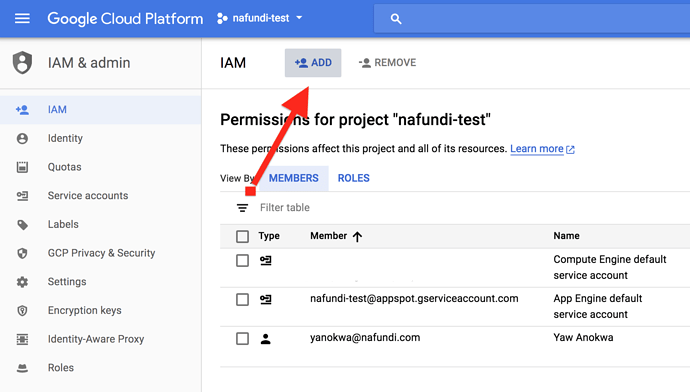The height and width of the screenshot is (392, 690).
Task: Select nafundi-test@appspot.gserviceaccount.com member text
Action: pyautogui.click(x=414, y=299)
